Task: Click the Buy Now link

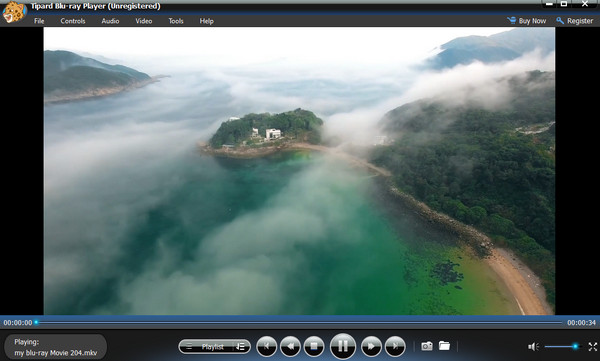Action: [x=527, y=21]
